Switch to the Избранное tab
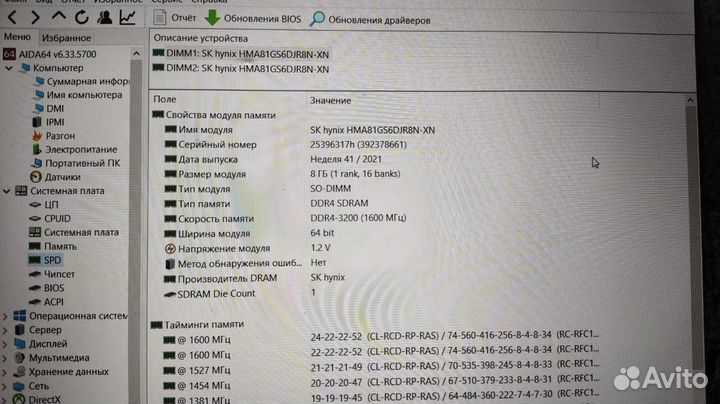Screen dimensions: 720x404 coord(66,38)
